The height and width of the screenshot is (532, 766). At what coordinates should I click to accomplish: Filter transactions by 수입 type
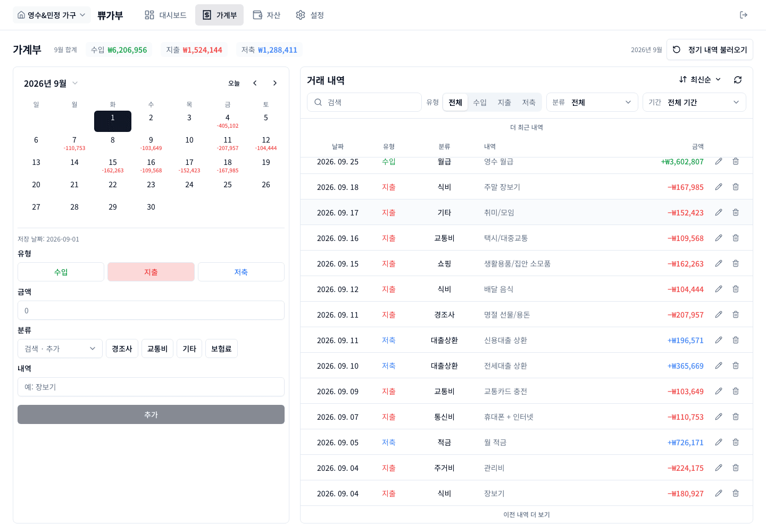tap(480, 102)
